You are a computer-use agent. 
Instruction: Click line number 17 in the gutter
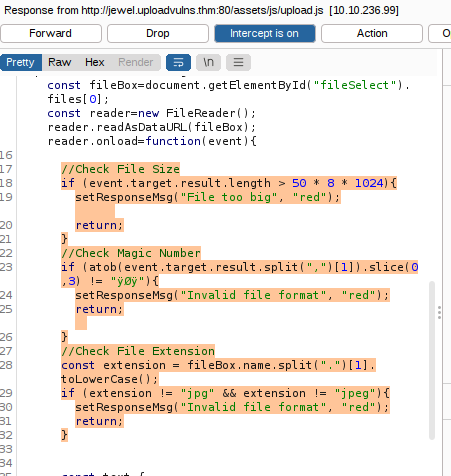6,169
